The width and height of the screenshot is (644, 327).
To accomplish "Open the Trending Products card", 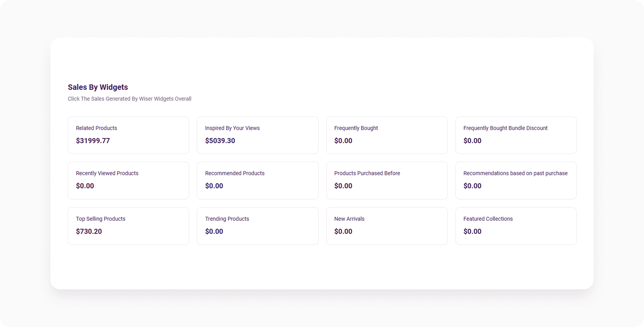I will coord(257,226).
